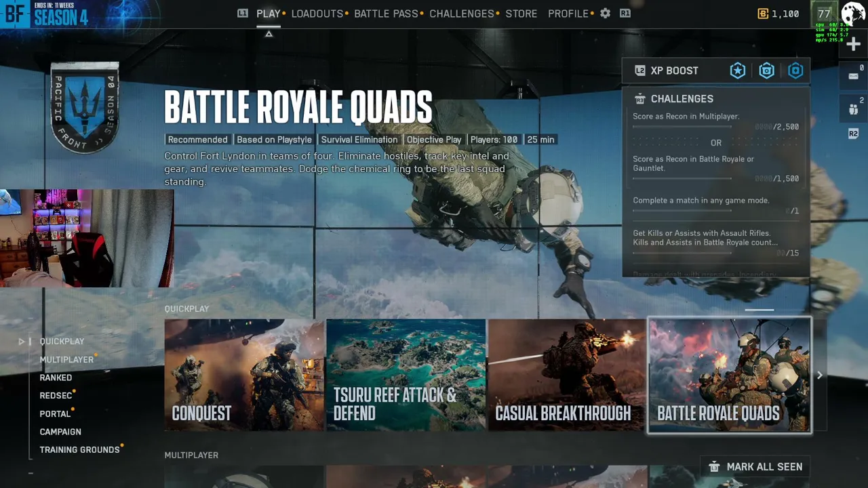Select the Battle Royale Quads card
The height and width of the screenshot is (488, 868).
pyautogui.click(x=730, y=375)
